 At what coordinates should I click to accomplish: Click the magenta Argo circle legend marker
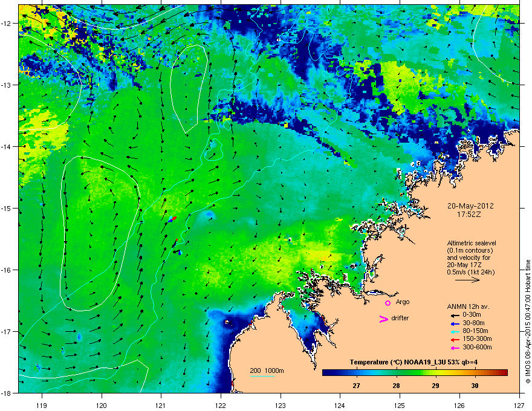coord(388,303)
